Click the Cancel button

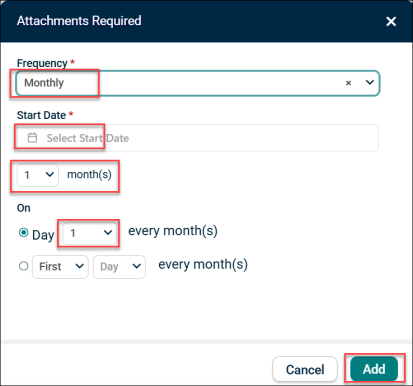click(305, 369)
